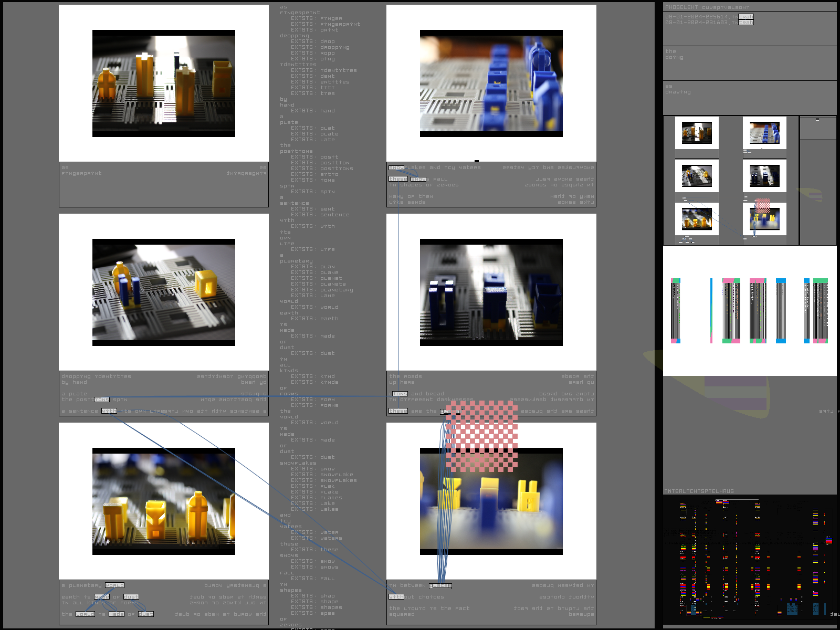Click highlighted 'world' in 'a planetary world'
Image resolution: width=840 pixels, height=630 pixels.
pyautogui.click(x=114, y=585)
